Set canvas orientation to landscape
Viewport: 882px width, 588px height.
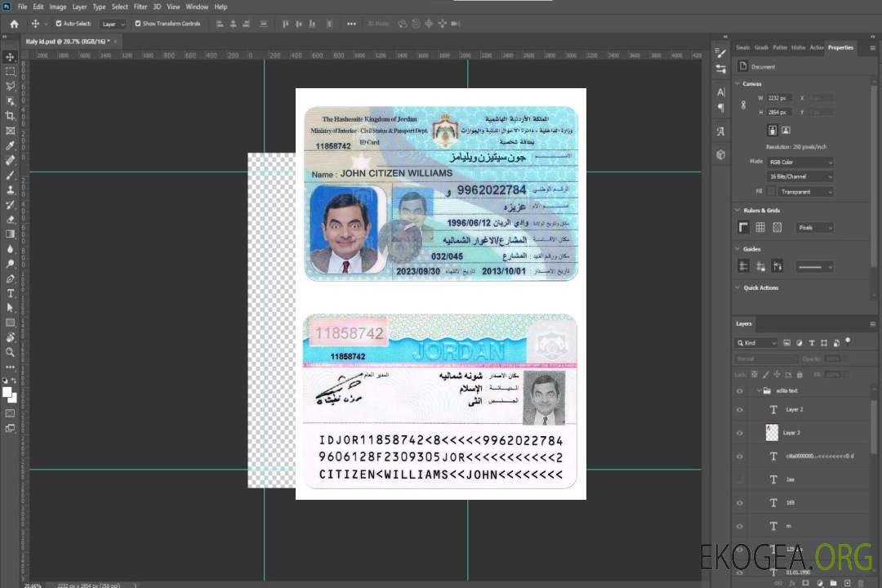(786, 131)
